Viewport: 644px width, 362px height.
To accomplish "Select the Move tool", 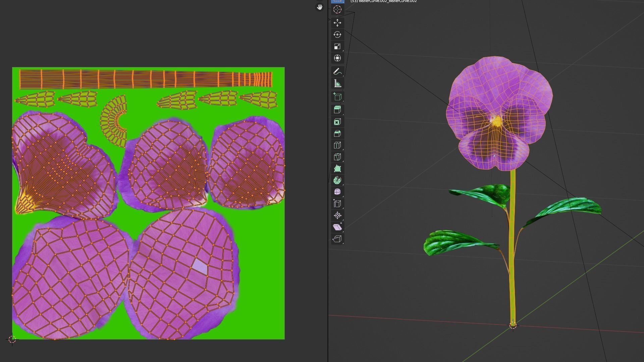I will pos(337,23).
